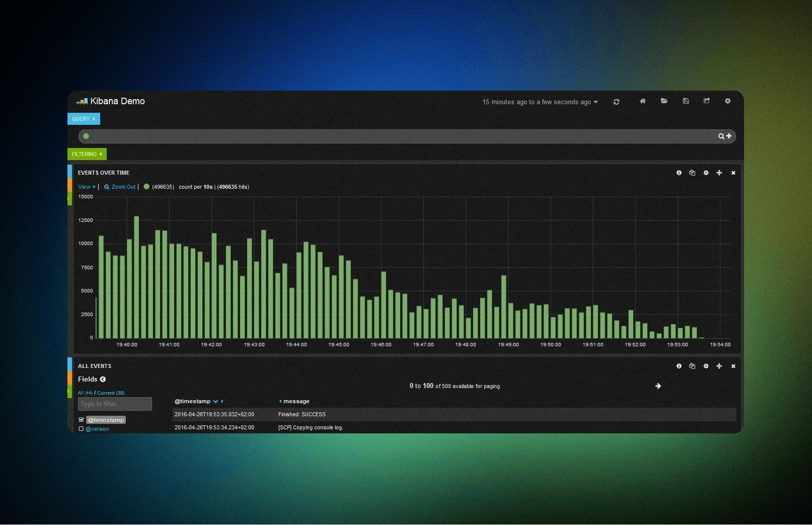Viewport: 812px width, 525px height.
Task: Click the message column header
Action: click(296, 401)
